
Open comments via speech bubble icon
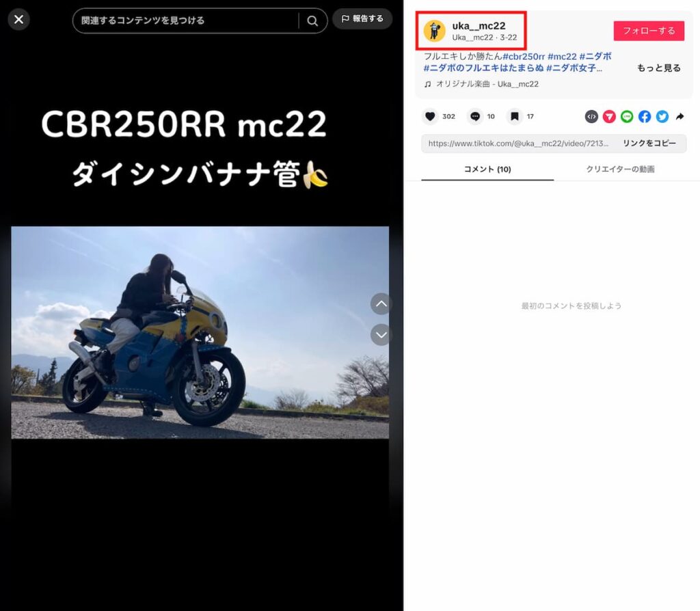tap(475, 117)
